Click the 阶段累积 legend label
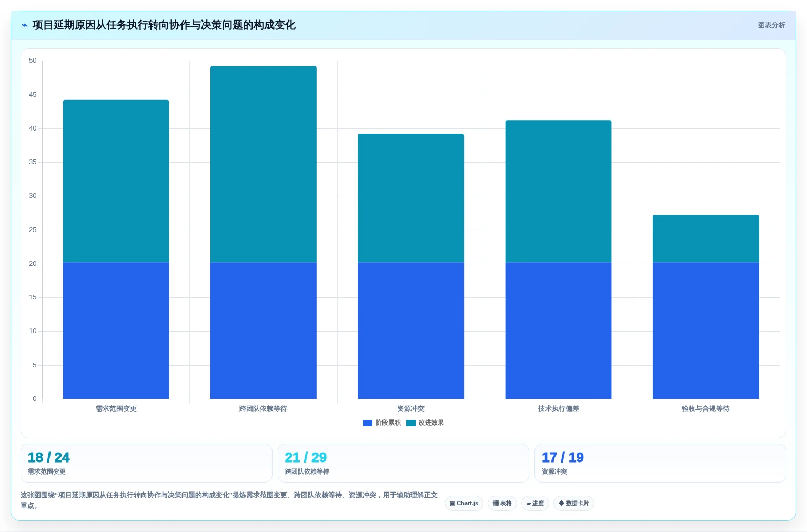The width and height of the screenshot is (807, 532). [388, 423]
